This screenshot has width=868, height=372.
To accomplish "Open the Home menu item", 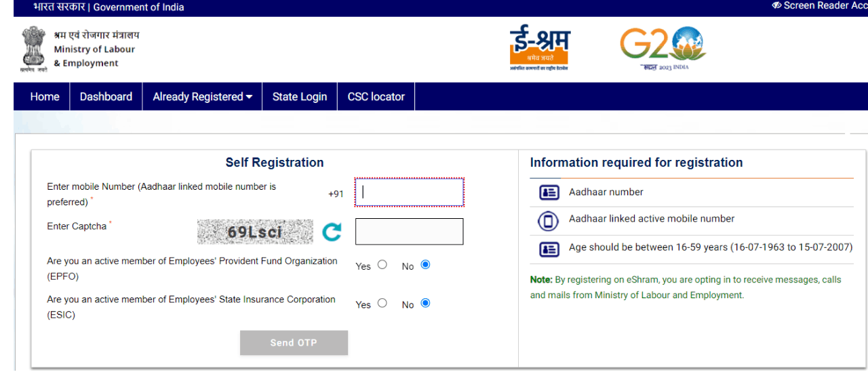I will (45, 97).
